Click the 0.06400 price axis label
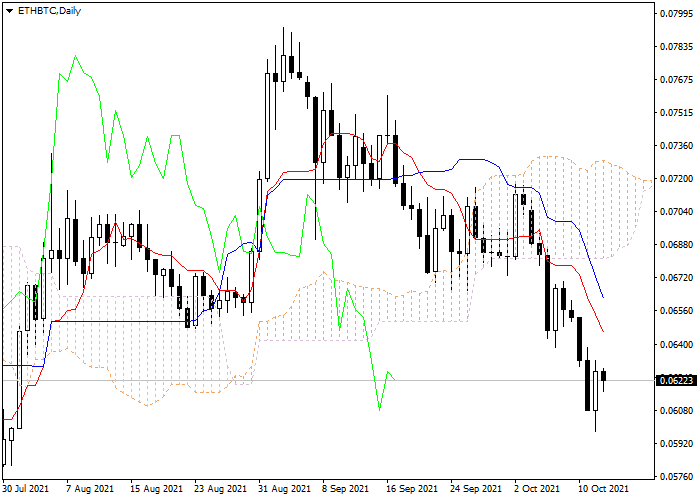The height and width of the screenshot is (500, 700). [676, 345]
